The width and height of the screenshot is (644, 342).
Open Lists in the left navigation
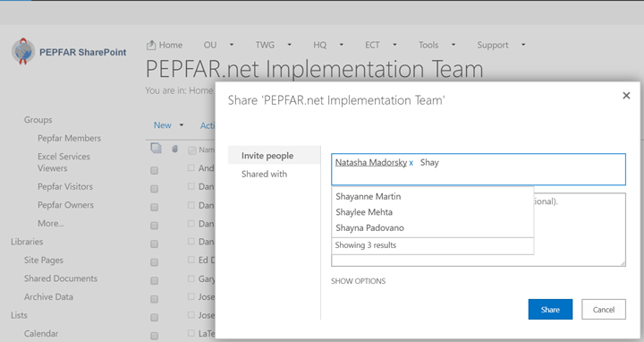pos(19,315)
